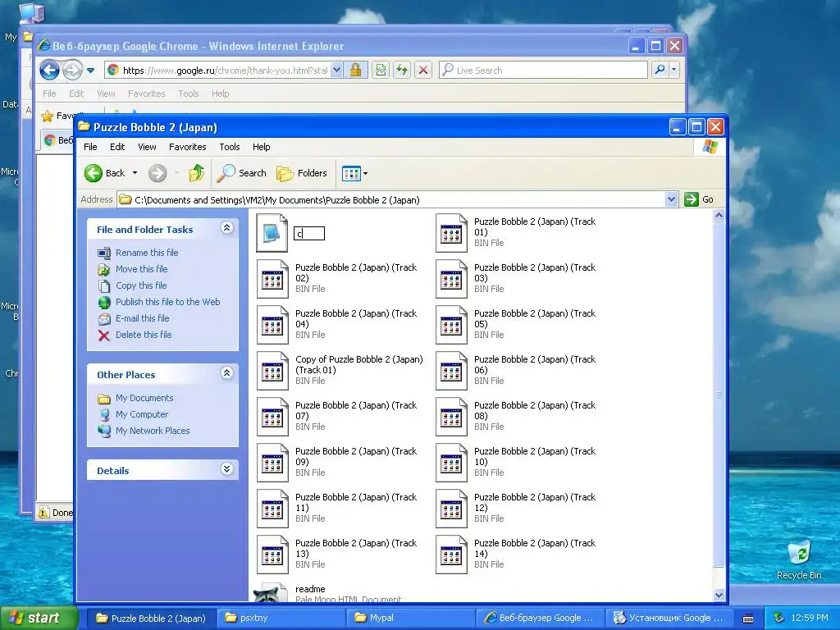Image resolution: width=840 pixels, height=630 pixels.
Task: Click the security lock icon in Internet Explorer
Action: coord(355,71)
